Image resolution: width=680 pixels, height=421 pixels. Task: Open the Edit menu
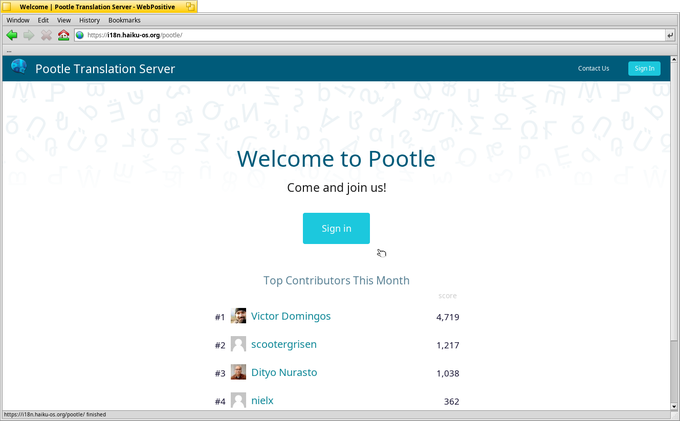click(x=43, y=20)
